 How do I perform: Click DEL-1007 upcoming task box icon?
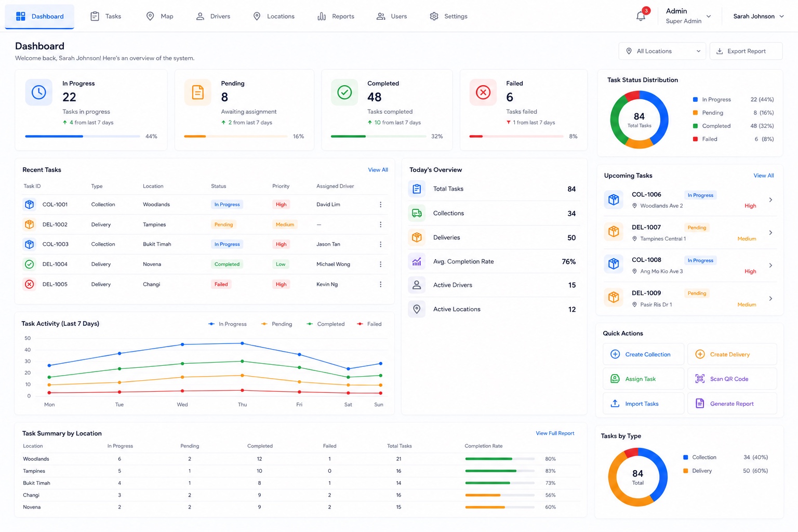pyautogui.click(x=614, y=232)
